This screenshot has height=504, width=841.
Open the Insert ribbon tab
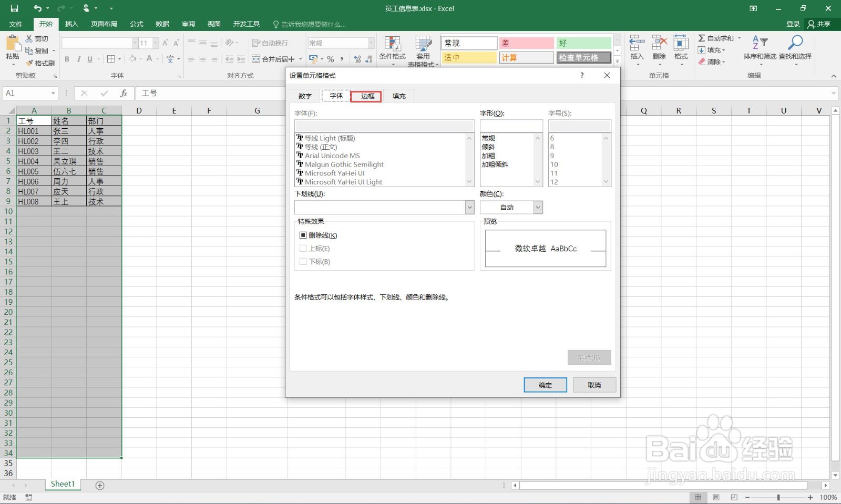(71, 24)
